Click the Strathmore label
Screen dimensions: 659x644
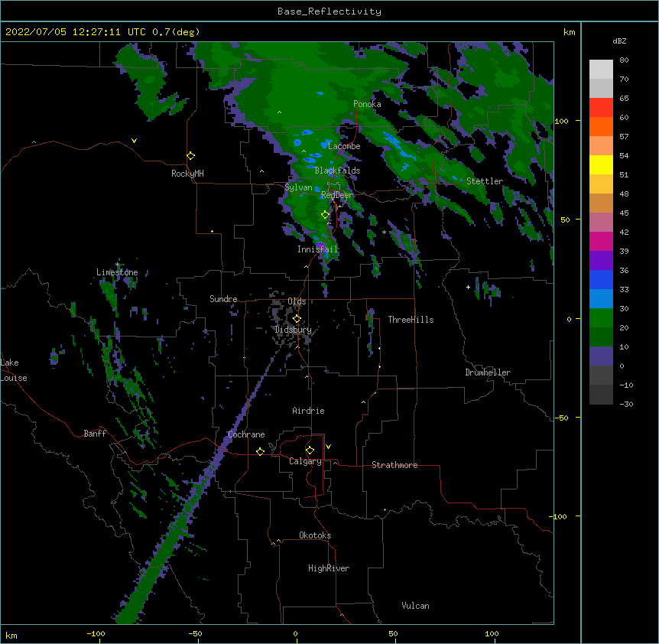click(394, 465)
